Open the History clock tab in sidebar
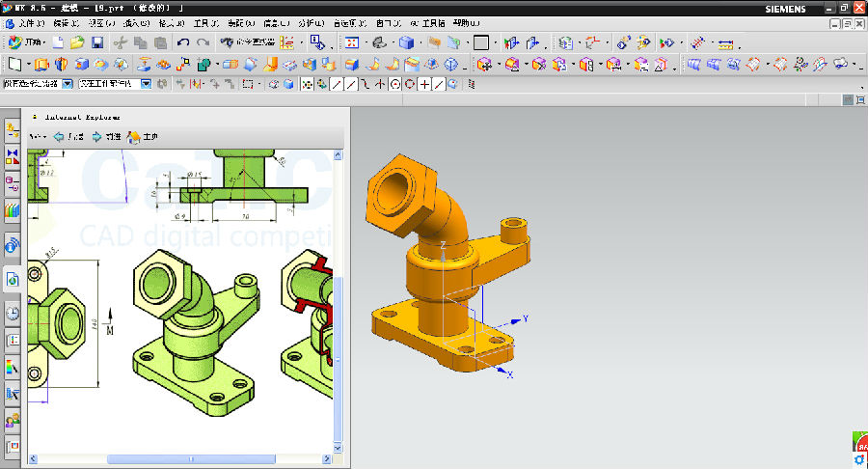 click(x=13, y=313)
